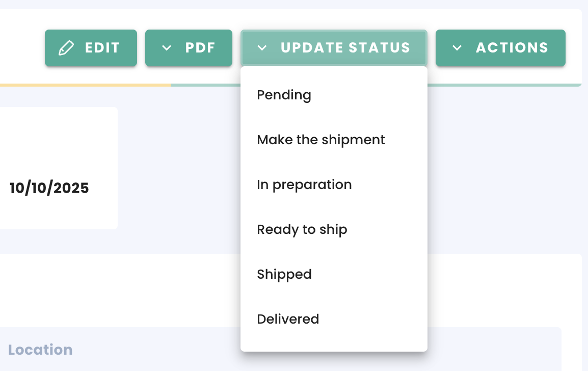Screen dimensions: 588x371
Task: Choose Make the shipment from the menu
Action: click(321, 140)
